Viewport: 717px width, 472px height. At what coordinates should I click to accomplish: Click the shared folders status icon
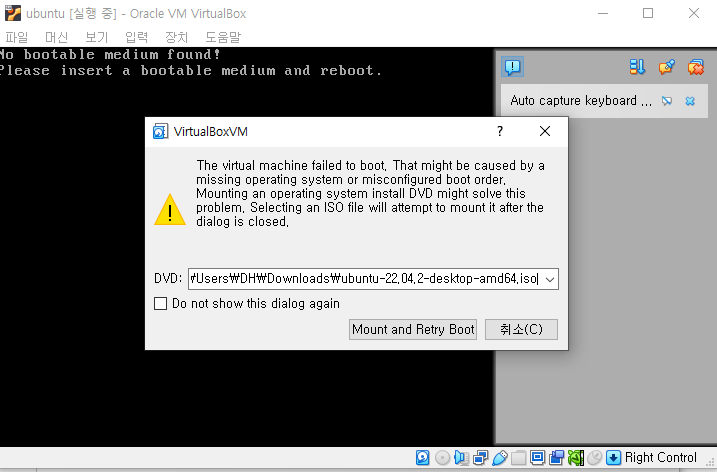(519, 457)
